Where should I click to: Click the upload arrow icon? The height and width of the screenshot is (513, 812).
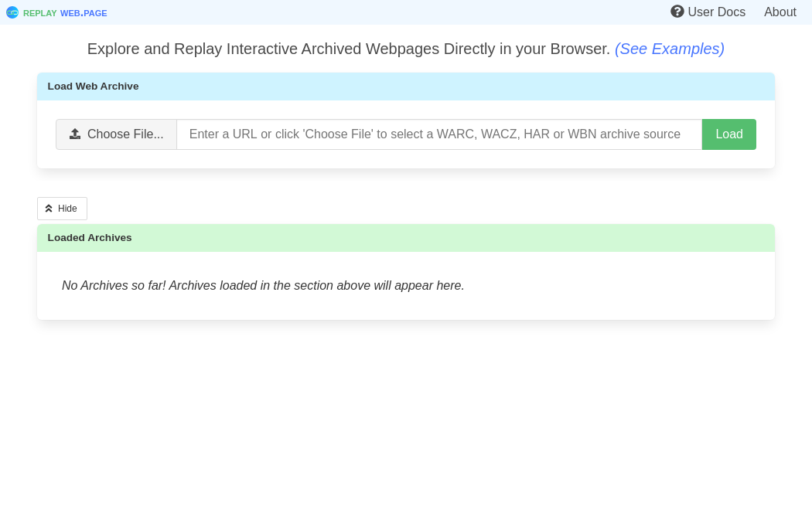75,134
